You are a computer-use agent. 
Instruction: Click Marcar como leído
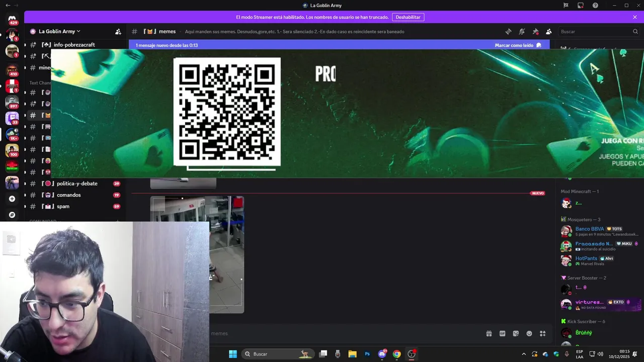[518, 45]
